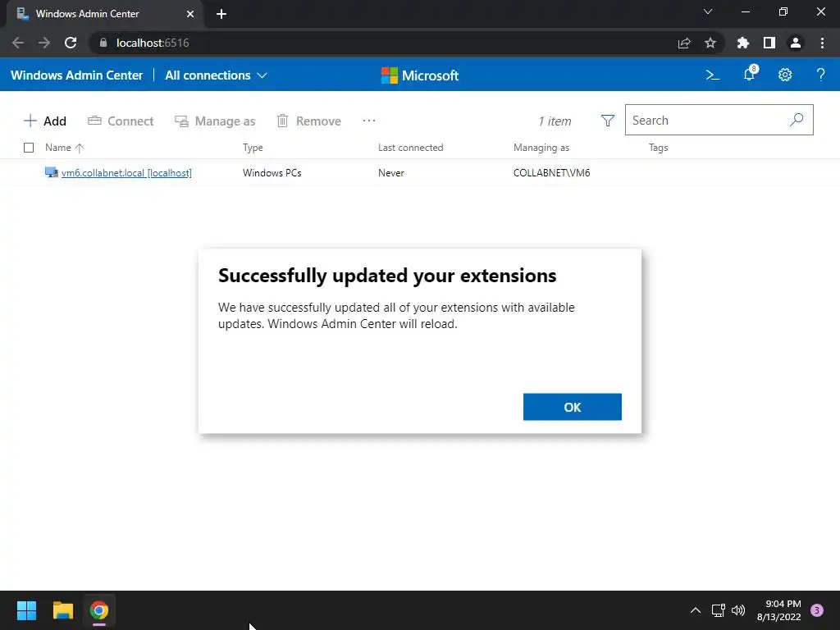Open the more options ellipsis menu
This screenshot has height=630, width=840.
(x=368, y=121)
